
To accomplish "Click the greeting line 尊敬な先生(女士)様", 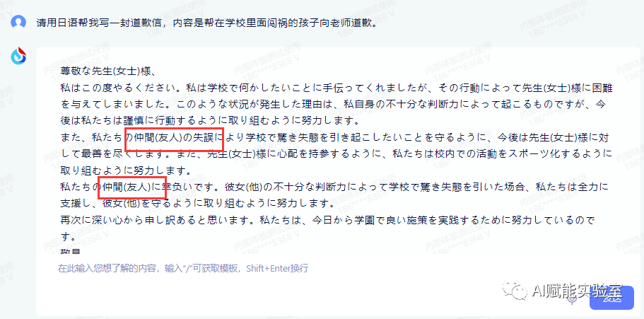I will point(107,72).
